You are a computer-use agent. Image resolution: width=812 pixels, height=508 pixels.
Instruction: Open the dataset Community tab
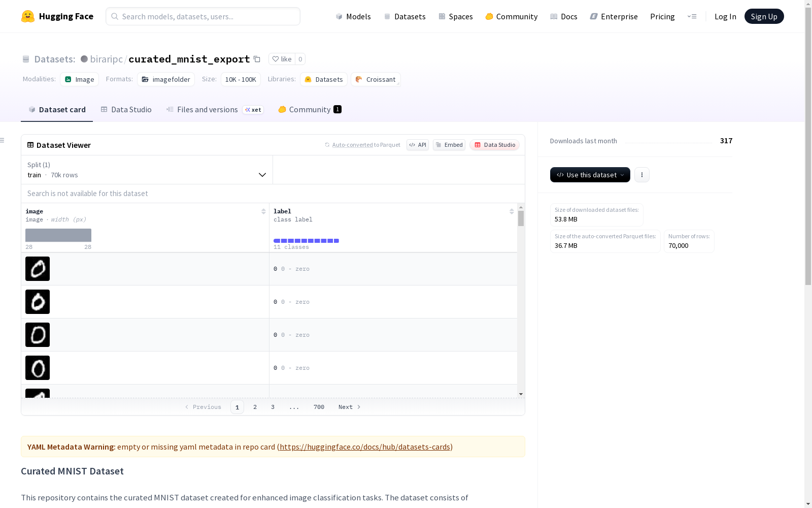(310, 110)
